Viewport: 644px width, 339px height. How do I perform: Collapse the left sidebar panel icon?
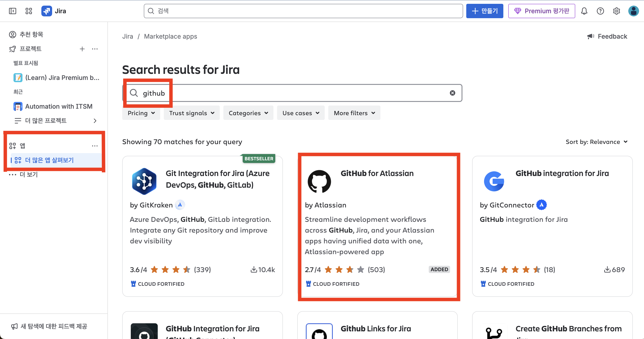click(13, 11)
